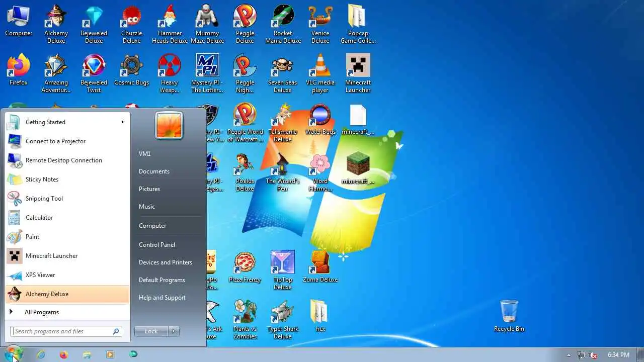Open Connect to a Projector

[x=67, y=141]
